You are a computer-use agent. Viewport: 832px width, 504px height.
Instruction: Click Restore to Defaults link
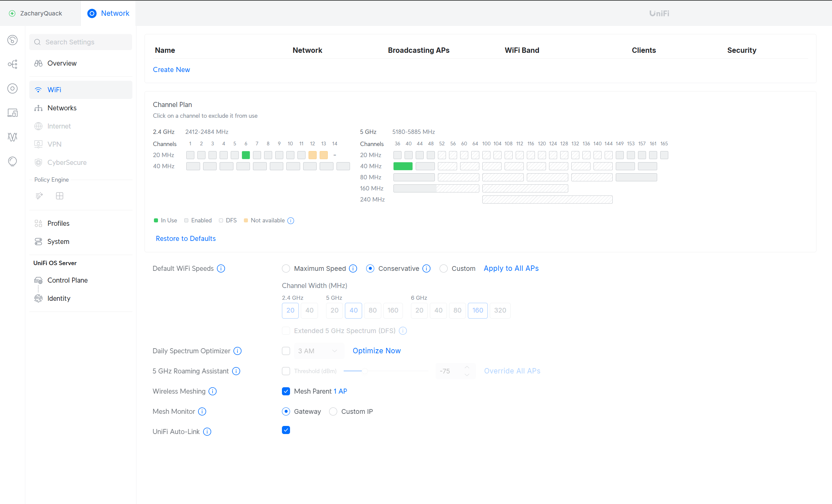coord(185,239)
